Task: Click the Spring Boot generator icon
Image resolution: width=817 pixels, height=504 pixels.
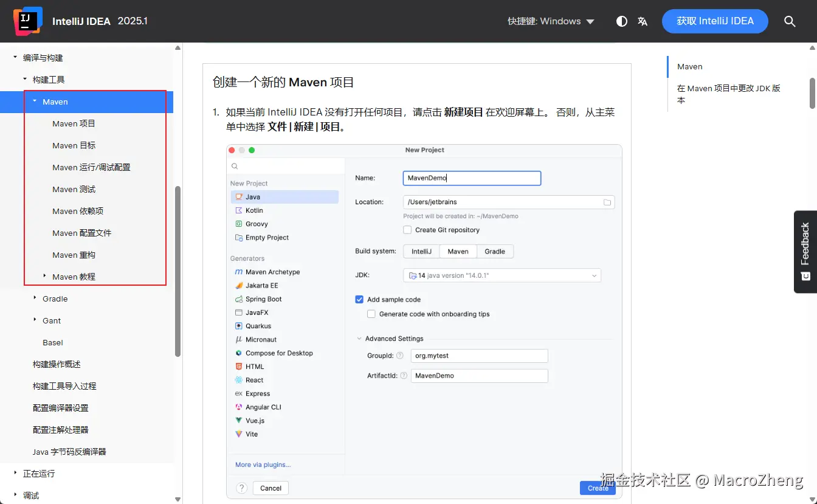Action: [239, 299]
